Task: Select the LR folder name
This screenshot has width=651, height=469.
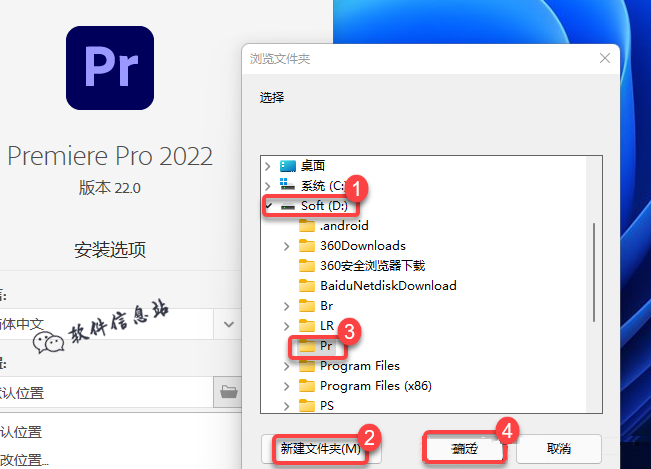Action: [x=327, y=326]
